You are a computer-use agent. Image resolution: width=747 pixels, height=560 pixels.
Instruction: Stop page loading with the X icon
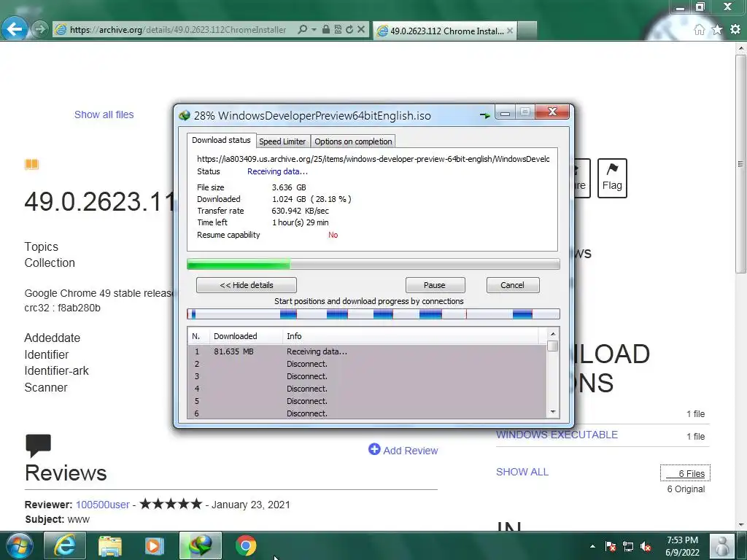click(361, 29)
